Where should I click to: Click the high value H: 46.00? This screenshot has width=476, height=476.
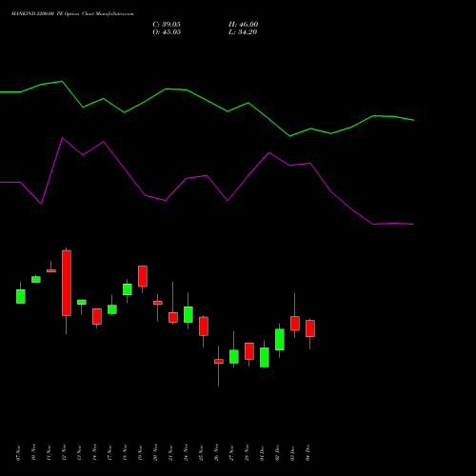click(x=243, y=25)
